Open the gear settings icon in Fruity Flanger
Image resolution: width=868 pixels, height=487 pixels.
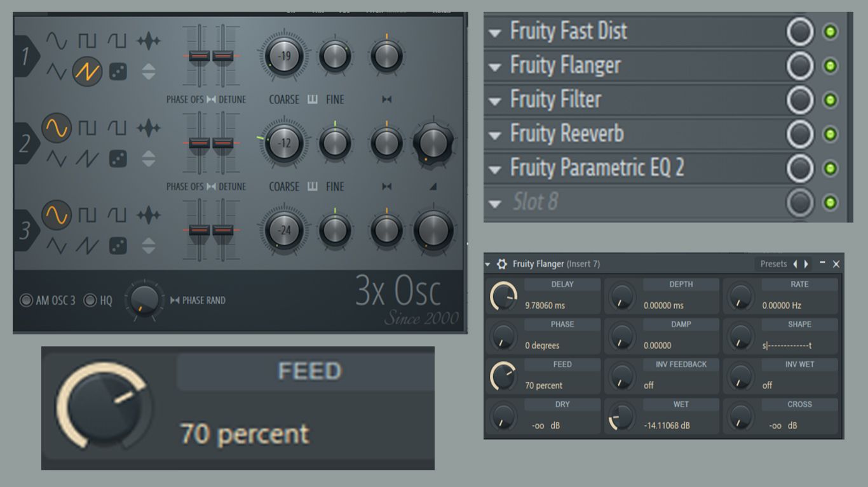tap(502, 264)
